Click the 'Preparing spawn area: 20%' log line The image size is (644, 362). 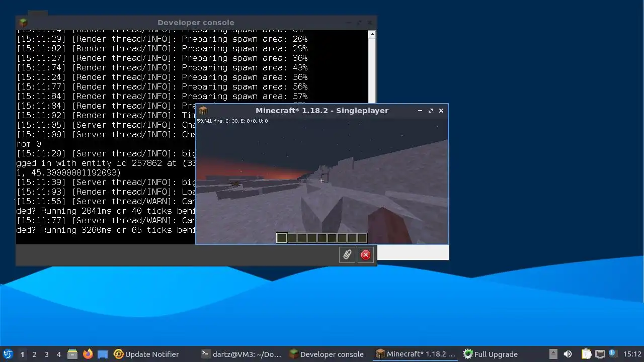(x=162, y=39)
